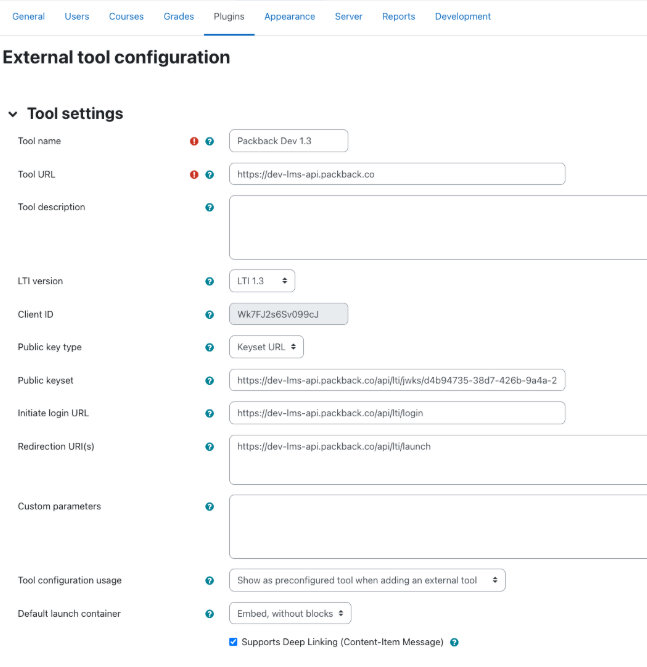
Task: Open the LTI version dropdown
Action: [x=262, y=281]
